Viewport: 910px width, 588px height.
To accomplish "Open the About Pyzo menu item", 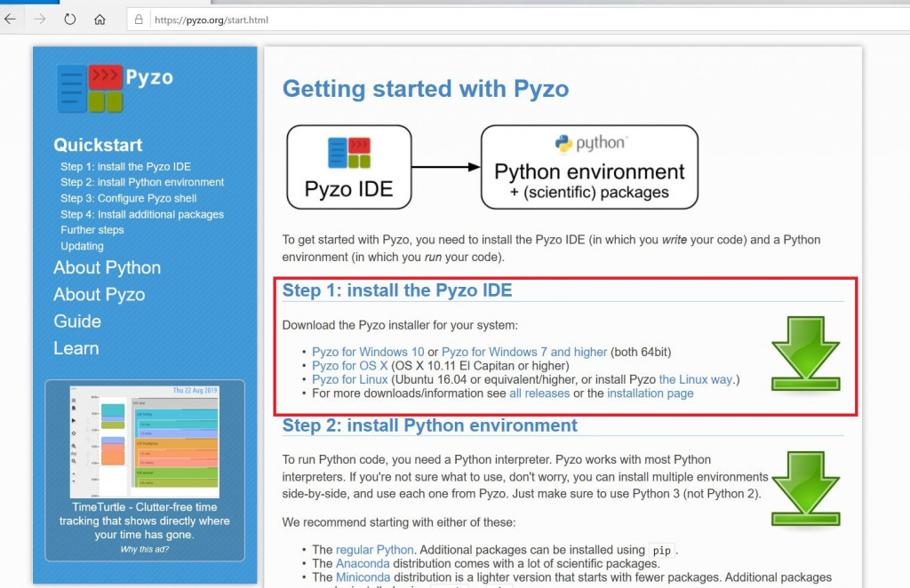I will [x=100, y=294].
